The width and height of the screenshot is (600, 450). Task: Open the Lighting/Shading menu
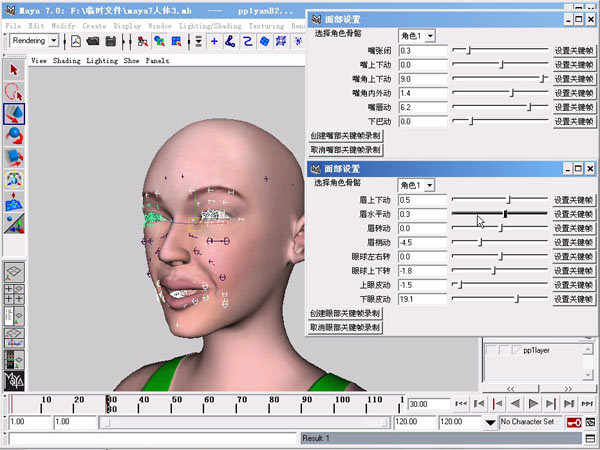(x=210, y=26)
